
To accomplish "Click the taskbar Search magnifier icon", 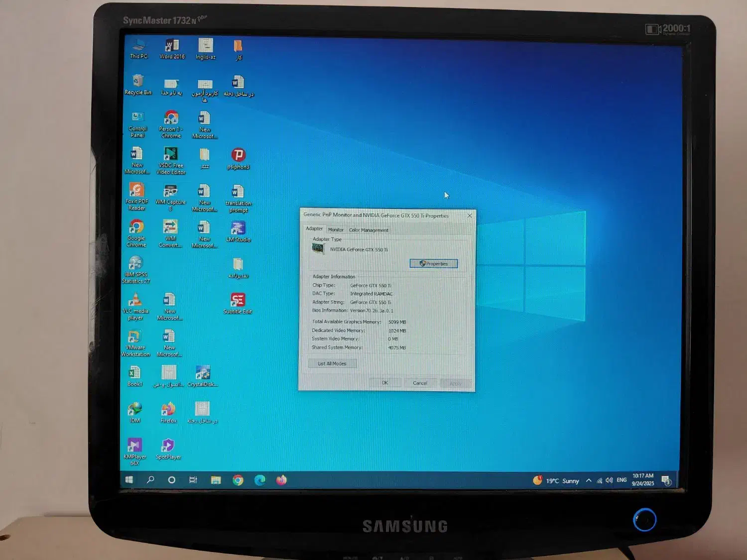I will [x=150, y=479].
